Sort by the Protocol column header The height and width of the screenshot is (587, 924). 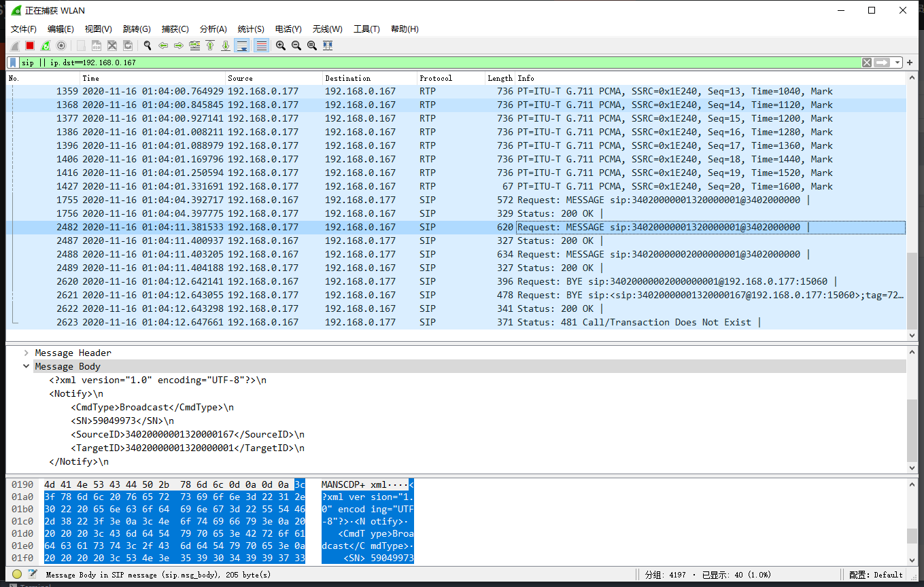pos(451,78)
